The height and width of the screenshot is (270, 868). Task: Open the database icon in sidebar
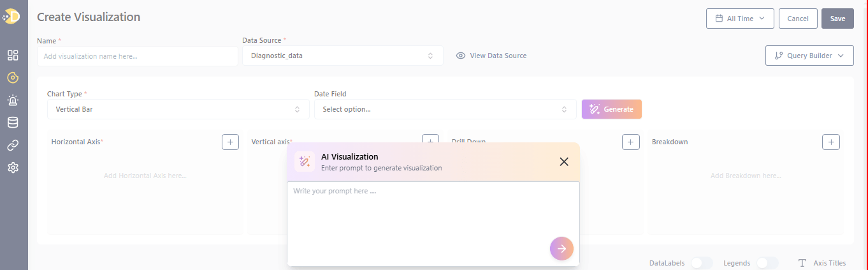tap(13, 123)
